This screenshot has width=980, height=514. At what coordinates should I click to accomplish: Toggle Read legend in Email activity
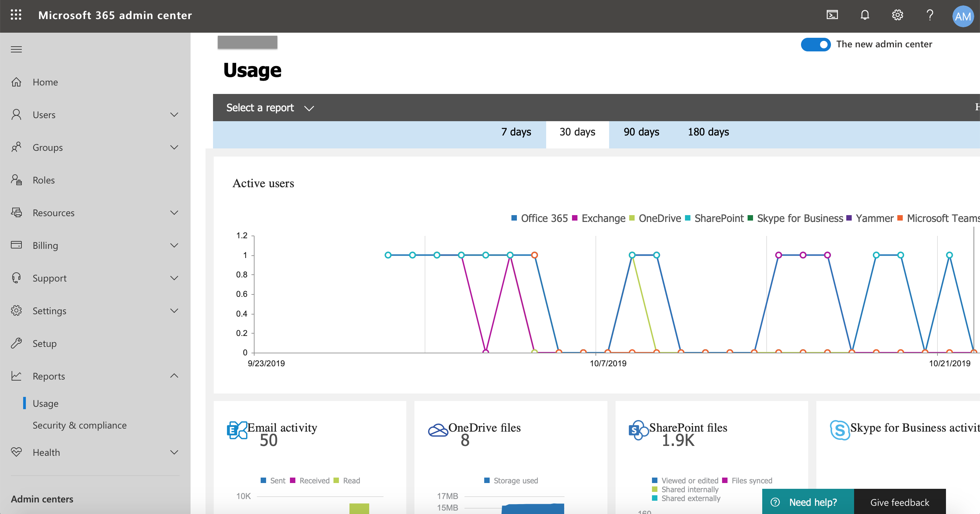pyautogui.click(x=347, y=481)
